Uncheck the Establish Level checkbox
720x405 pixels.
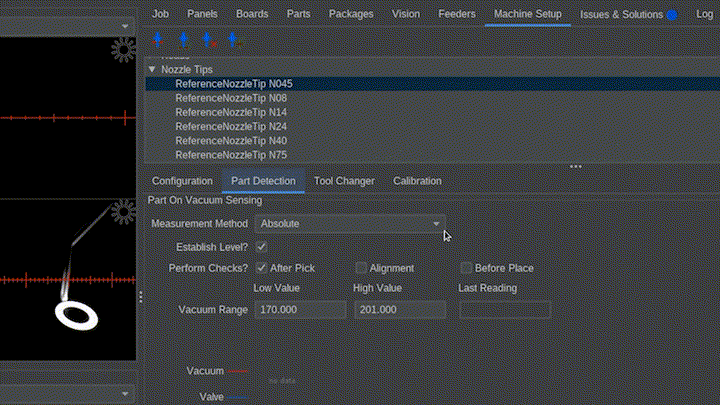pos(261,246)
